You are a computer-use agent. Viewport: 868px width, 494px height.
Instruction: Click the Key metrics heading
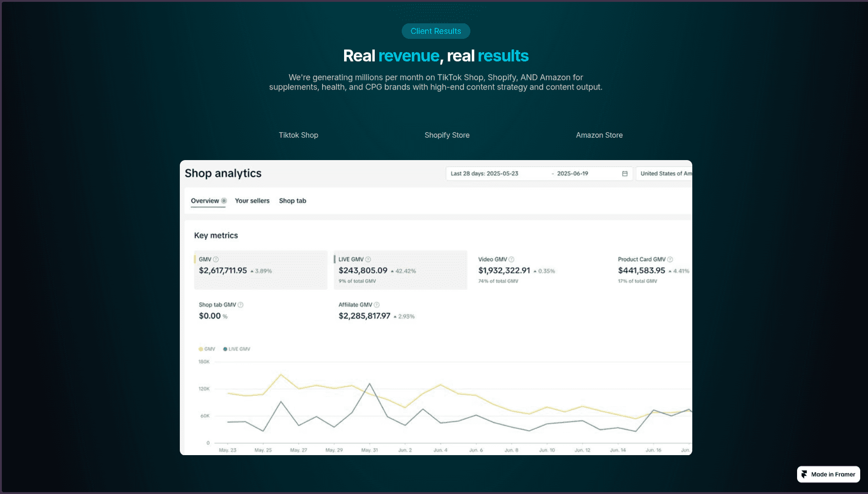(216, 236)
